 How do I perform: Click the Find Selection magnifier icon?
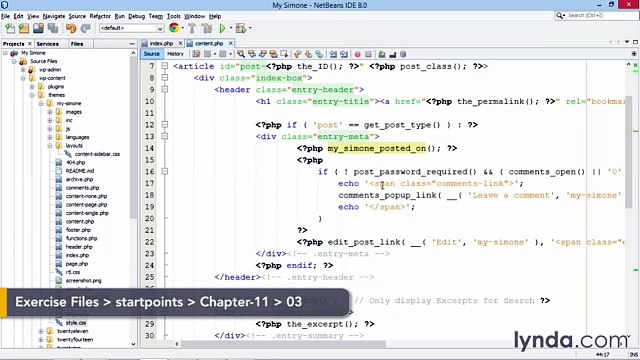point(241,54)
